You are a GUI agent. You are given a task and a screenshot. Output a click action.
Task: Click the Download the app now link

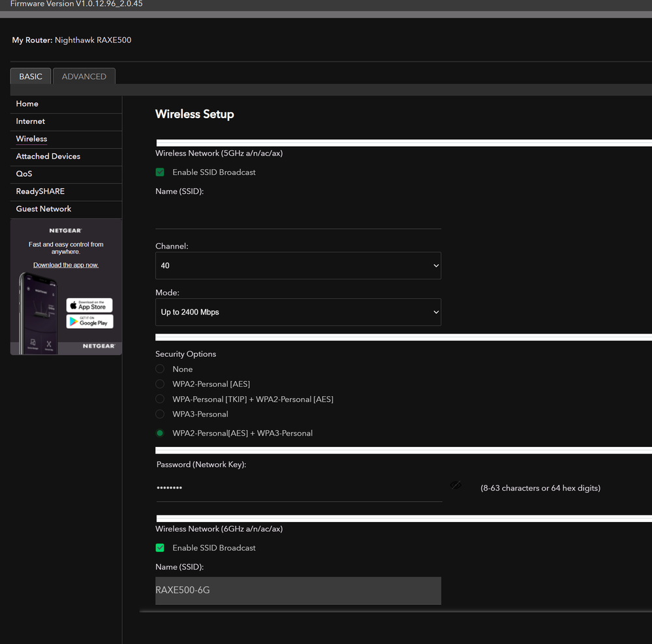(66, 265)
